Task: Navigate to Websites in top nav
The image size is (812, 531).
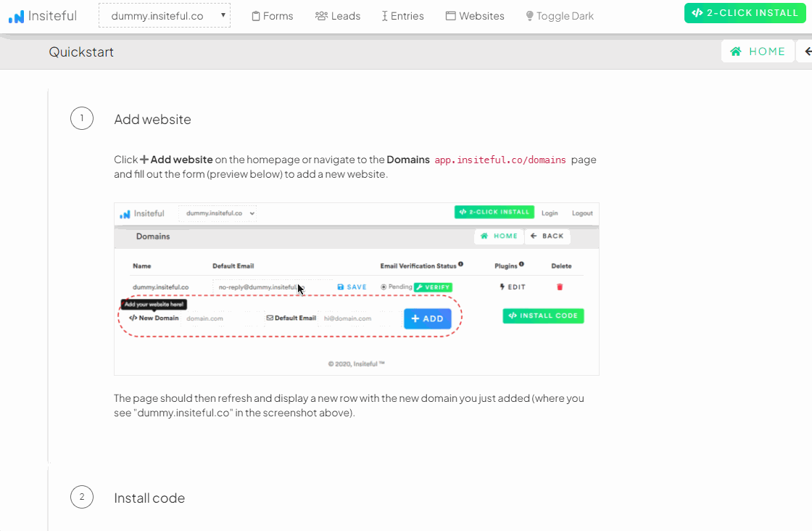Action: coord(475,16)
